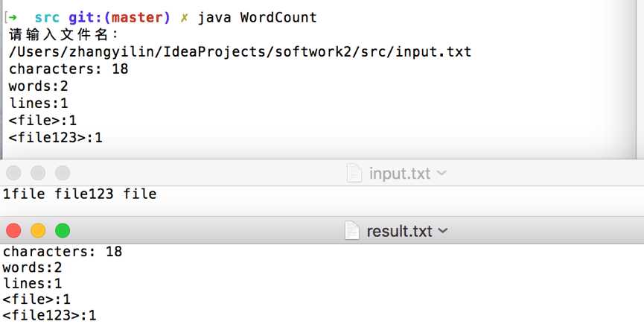Click the inactive minimize button of input.txt

tap(38, 173)
